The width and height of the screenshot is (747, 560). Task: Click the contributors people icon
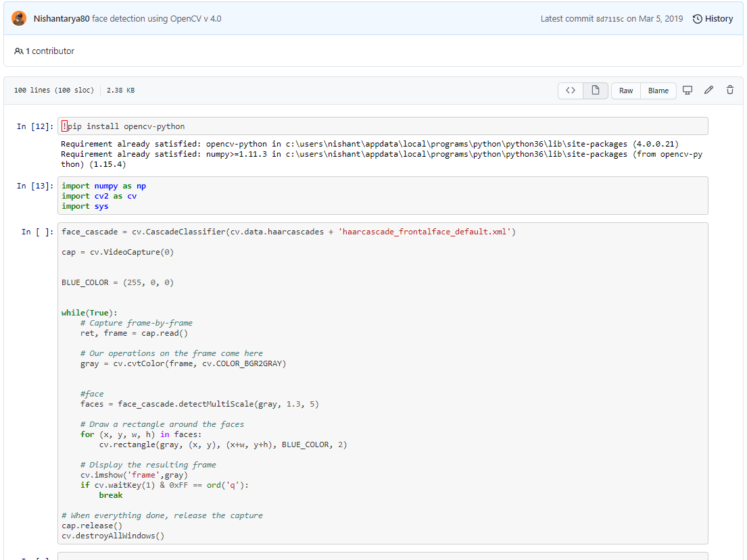coord(18,51)
